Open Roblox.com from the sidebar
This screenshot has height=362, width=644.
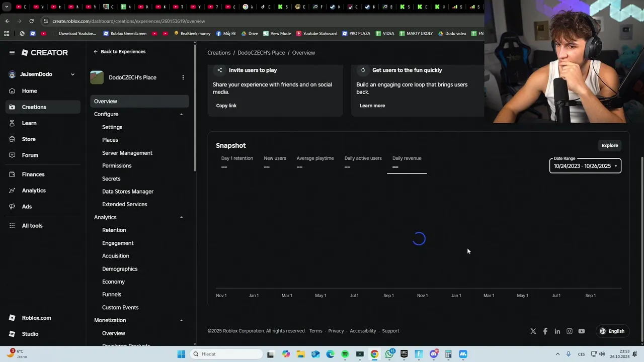pos(36,318)
